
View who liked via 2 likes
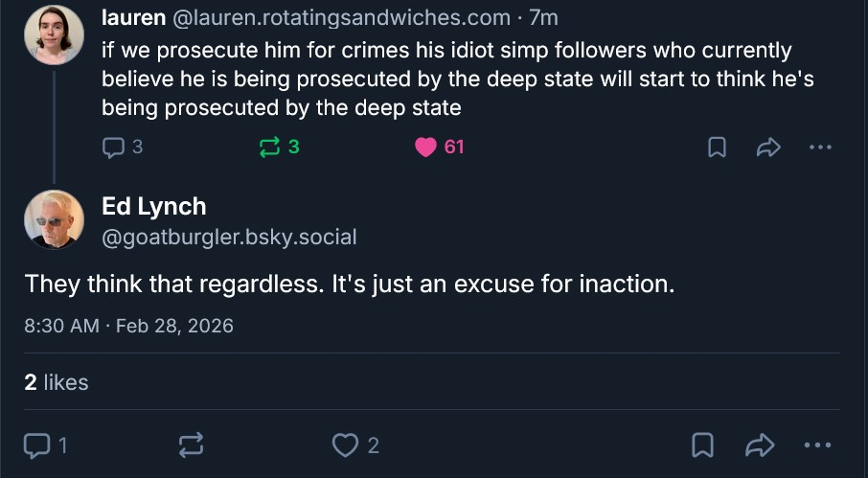(56, 382)
